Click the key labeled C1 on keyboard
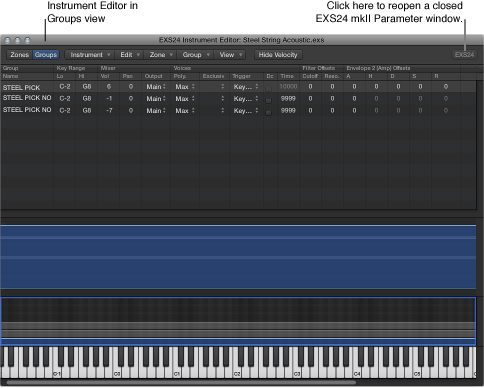Viewport: 484px width, 388px height. [177, 374]
